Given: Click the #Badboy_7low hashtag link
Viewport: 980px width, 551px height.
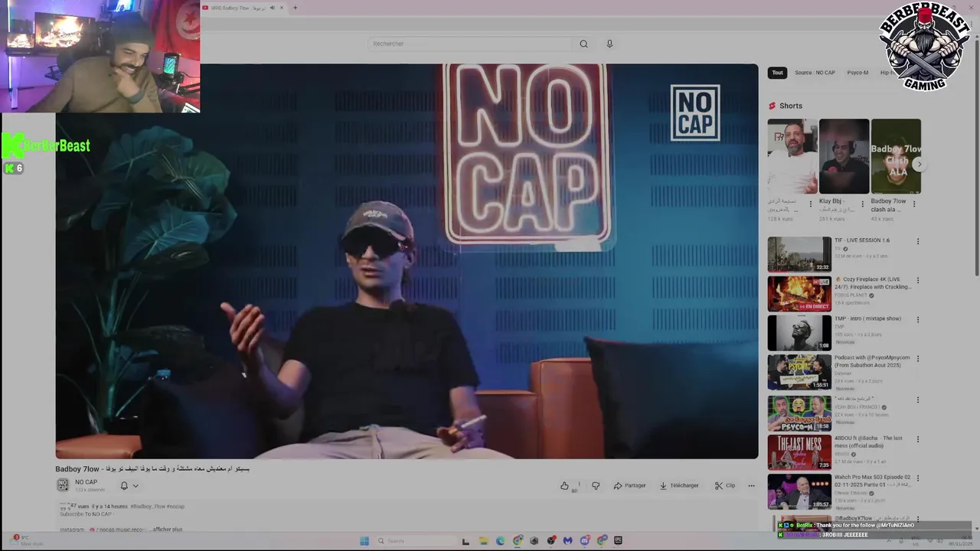Looking at the screenshot, I should pyautogui.click(x=147, y=506).
